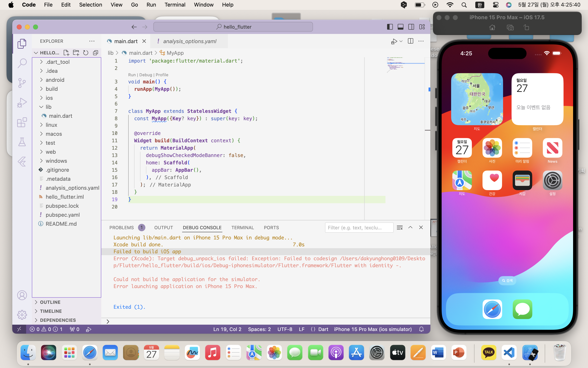
Task: Click the debug console filter field
Action: click(x=359, y=228)
